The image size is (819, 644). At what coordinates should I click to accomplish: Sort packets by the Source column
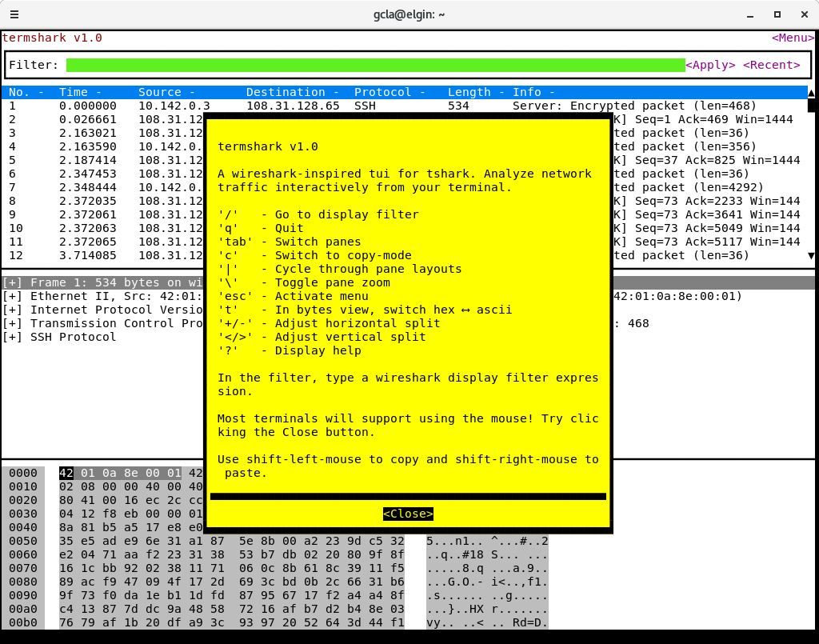(x=166, y=92)
